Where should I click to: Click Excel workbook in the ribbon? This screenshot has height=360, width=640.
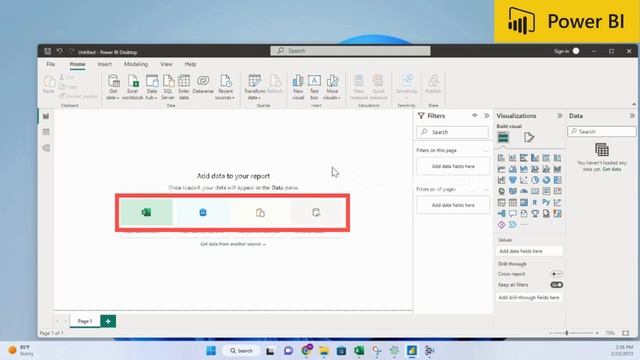coord(133,87)
